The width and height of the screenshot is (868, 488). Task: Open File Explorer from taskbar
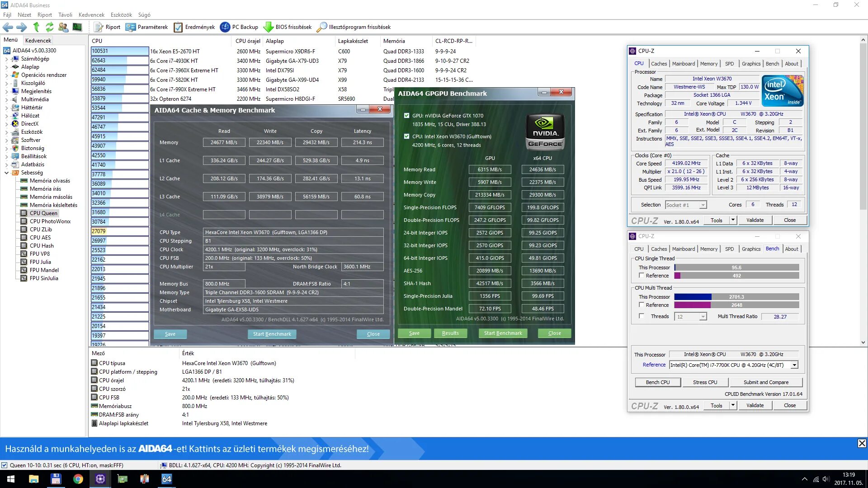tap(34, 479)
